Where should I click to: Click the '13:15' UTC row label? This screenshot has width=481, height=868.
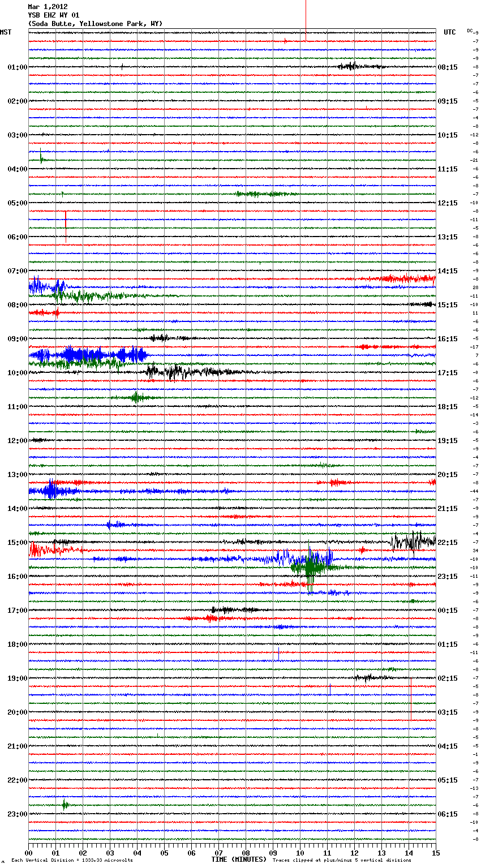(448, 237)
